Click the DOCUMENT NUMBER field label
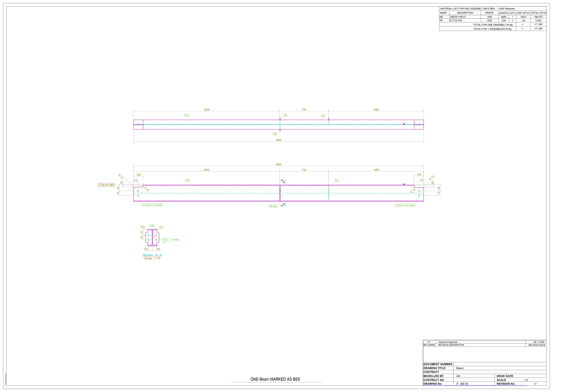 438,364
